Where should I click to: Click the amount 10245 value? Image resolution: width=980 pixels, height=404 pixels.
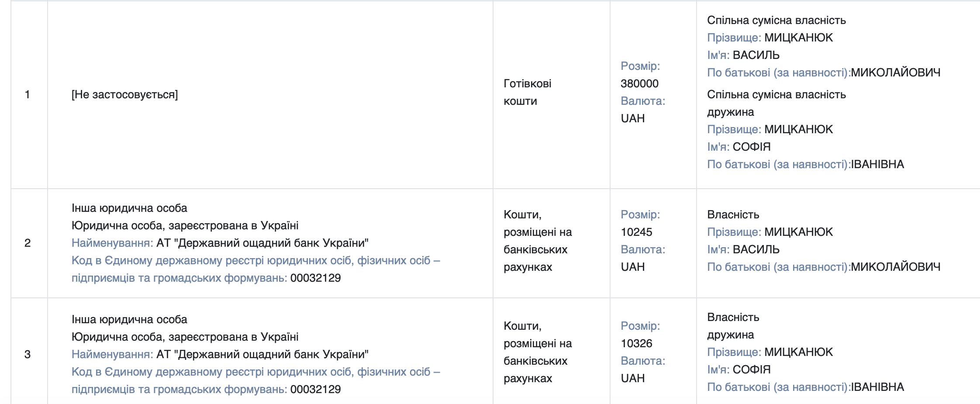[x=636, y=232]
